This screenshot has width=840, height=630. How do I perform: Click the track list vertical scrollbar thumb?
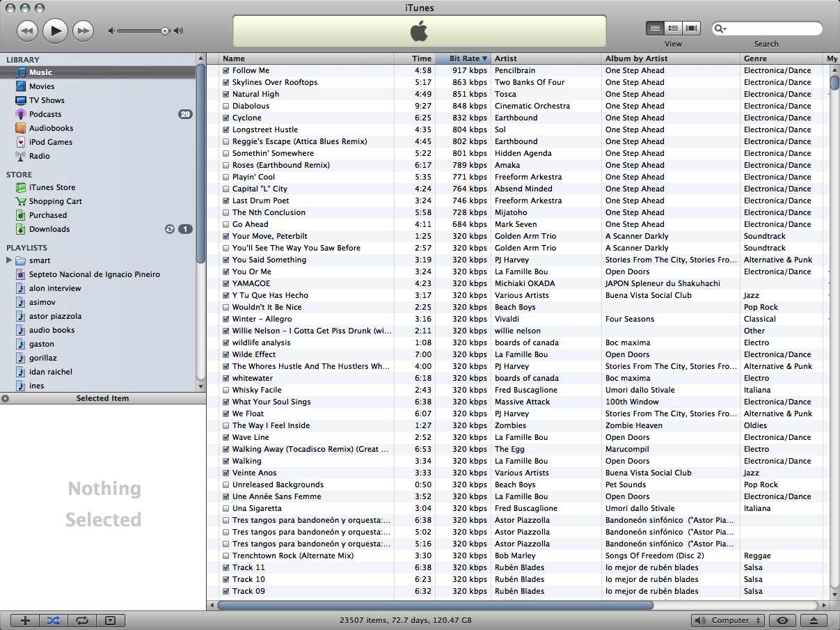835,82
